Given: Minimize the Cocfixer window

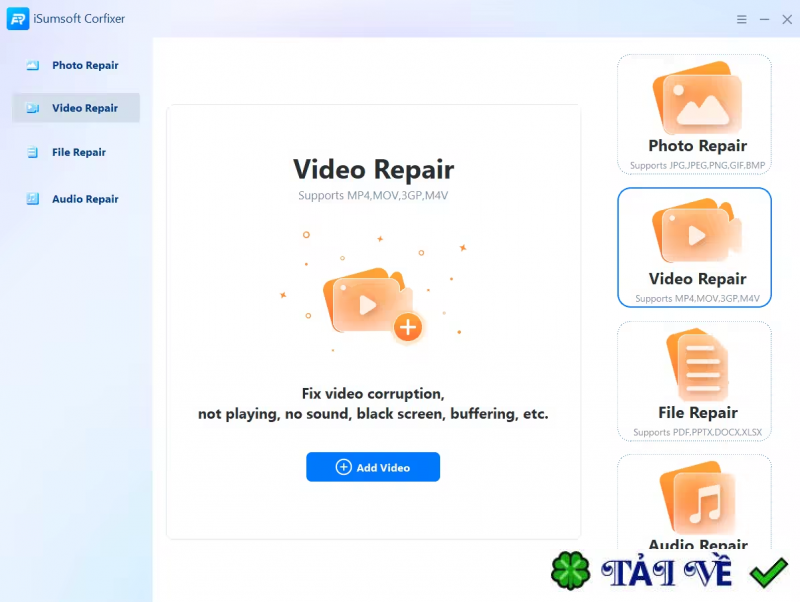Looking at the screenshot, I should (x=764, y=19).
